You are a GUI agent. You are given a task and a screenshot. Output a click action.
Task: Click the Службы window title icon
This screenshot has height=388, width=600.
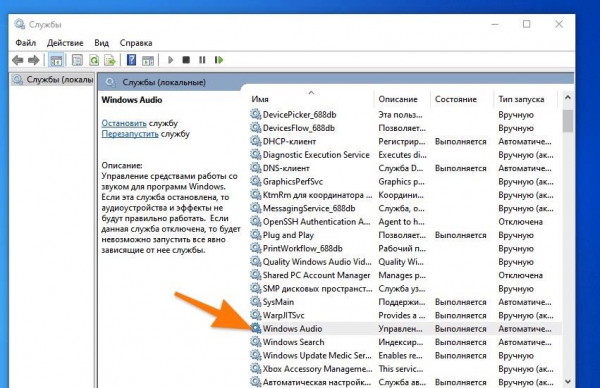pos(20,24)
